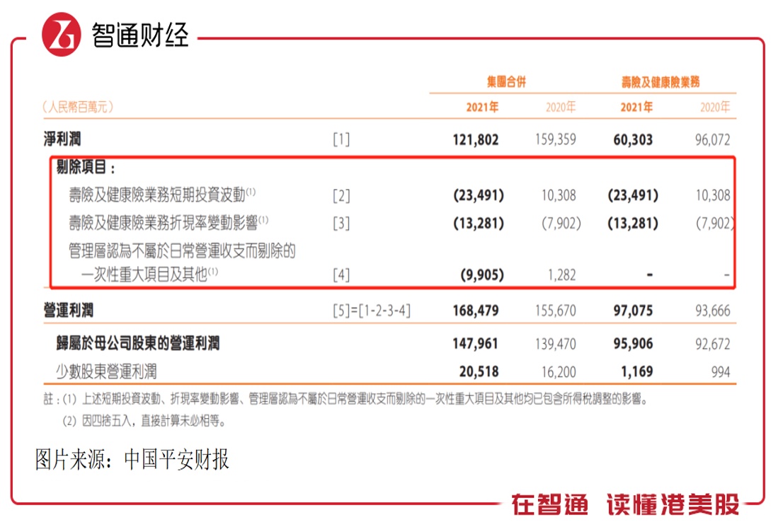Click operating profit value 168,479

click(476, 311)
